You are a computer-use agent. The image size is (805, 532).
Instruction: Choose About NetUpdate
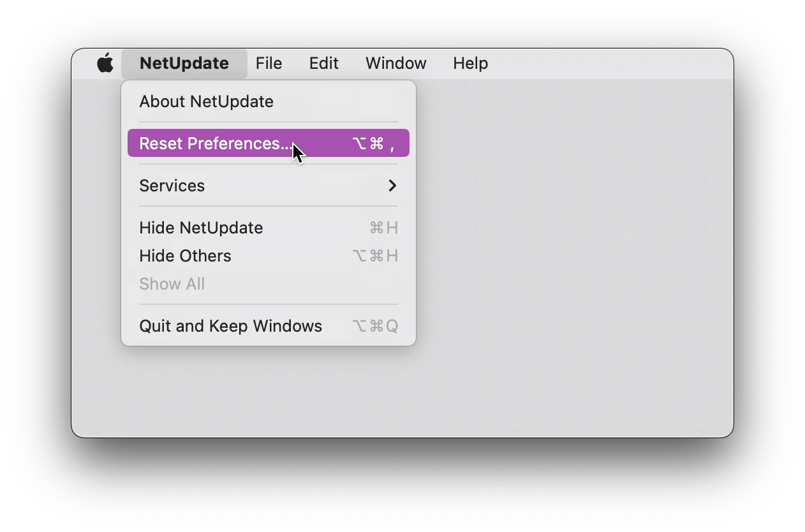click(269, 101)
